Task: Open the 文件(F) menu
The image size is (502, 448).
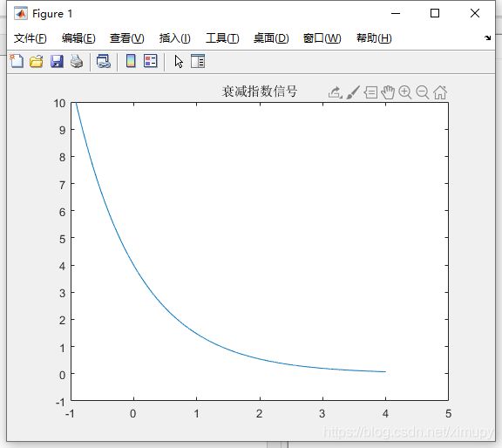Action: (x=31, y=38)
